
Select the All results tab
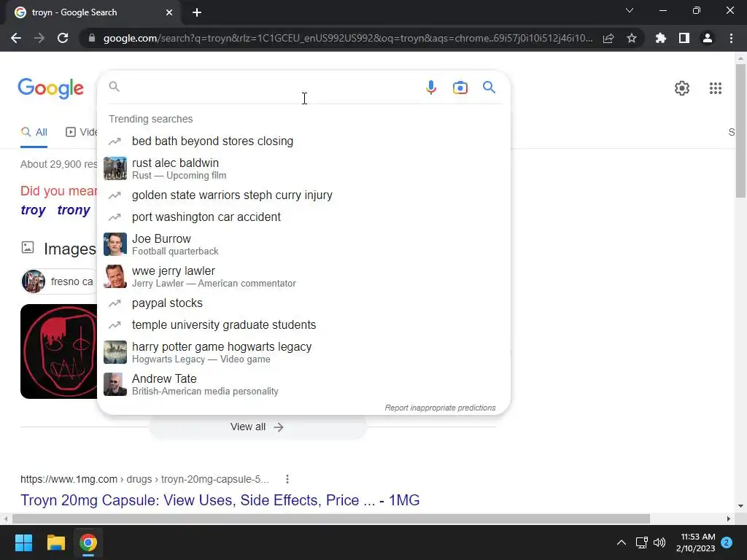[x=34, y=133]
